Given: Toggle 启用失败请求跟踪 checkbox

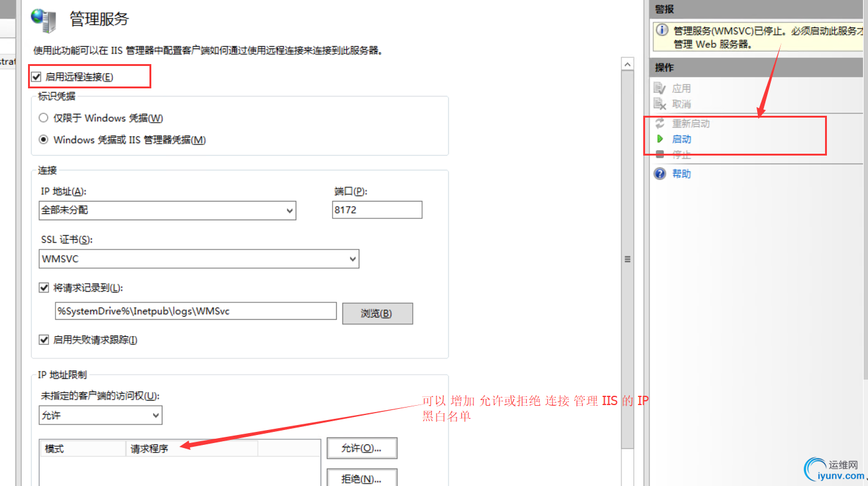Looking at the screenshot, I should (44, 340).
